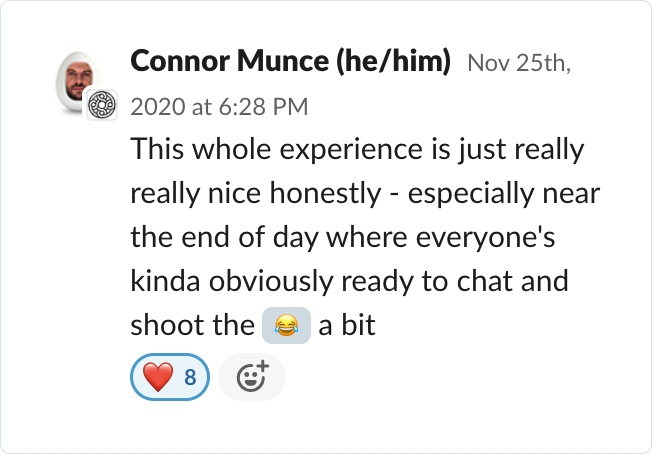Screen dimensions: 652x454
Task: Toggle the heart reaction with 8 votes
Action: point(170,377)
